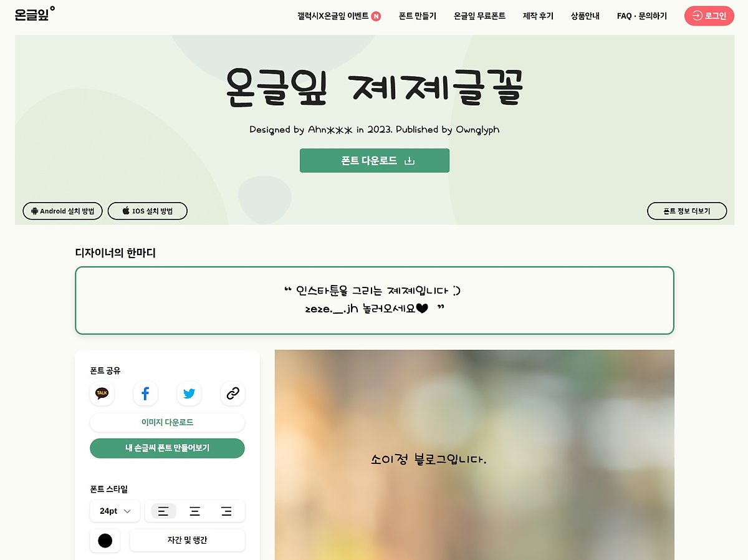Select left text alignment
This screenshot has width=748, height=560.
coord(163,511)
